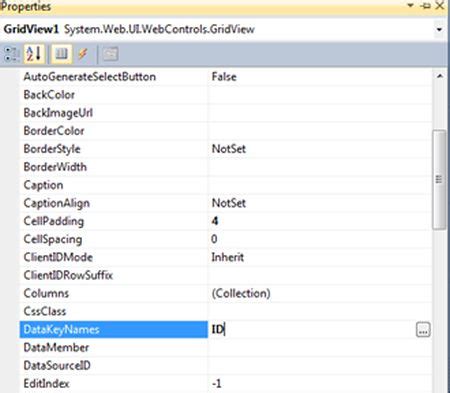The width and height of the screenshot is (450, 393).
Task: Show the Properties list icon
Action: (61, 54)
